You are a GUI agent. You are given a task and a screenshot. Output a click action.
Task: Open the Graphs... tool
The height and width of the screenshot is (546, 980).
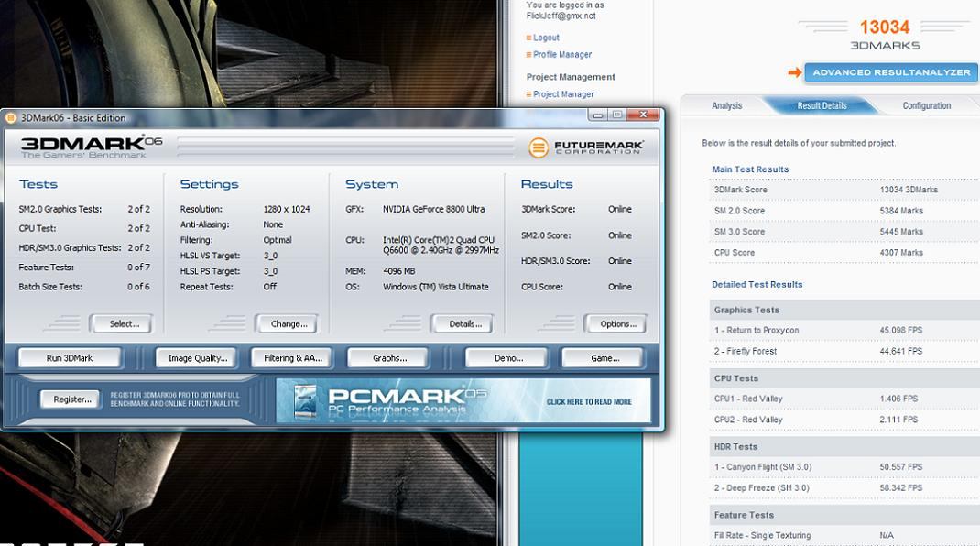pyautogui.click(x=388, y=358)
